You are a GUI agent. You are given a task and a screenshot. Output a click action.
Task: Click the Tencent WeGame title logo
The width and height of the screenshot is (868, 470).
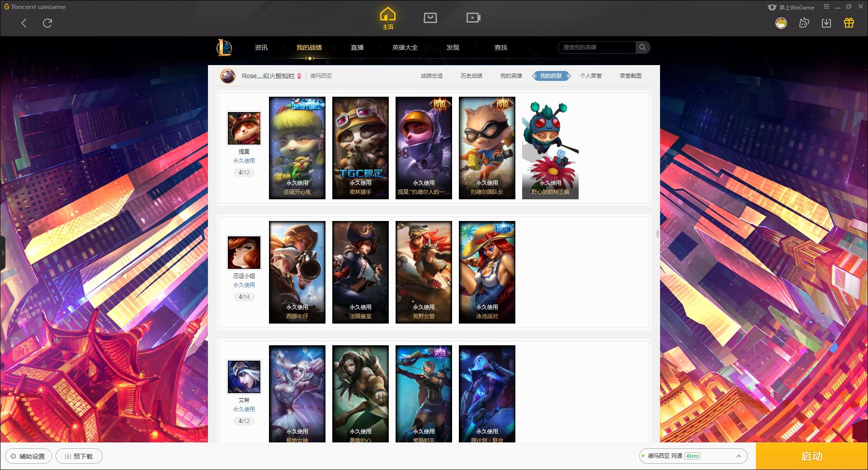35,7
